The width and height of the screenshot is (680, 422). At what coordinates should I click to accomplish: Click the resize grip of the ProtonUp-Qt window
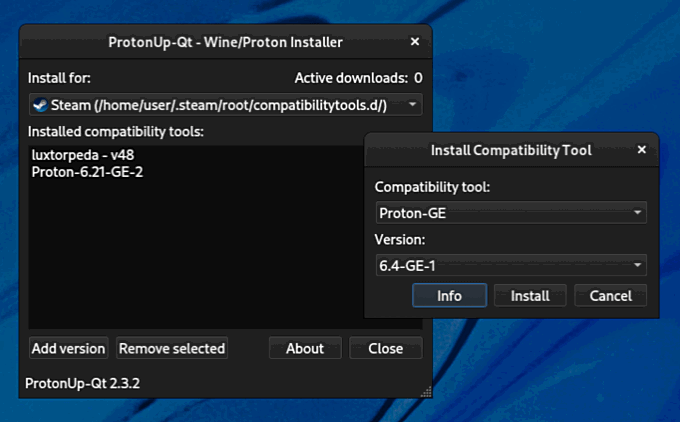427,392
